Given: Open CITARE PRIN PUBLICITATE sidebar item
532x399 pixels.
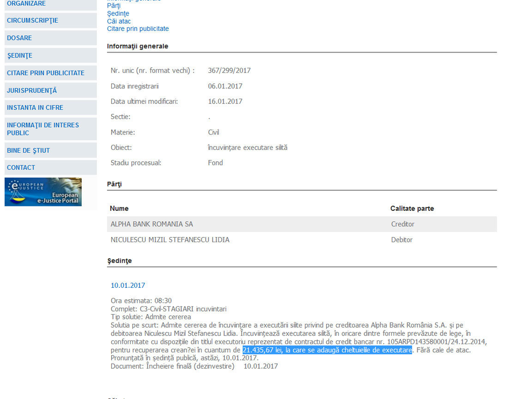Looking at the screenshot, I should pyautogui.click(x=51, y=73).
